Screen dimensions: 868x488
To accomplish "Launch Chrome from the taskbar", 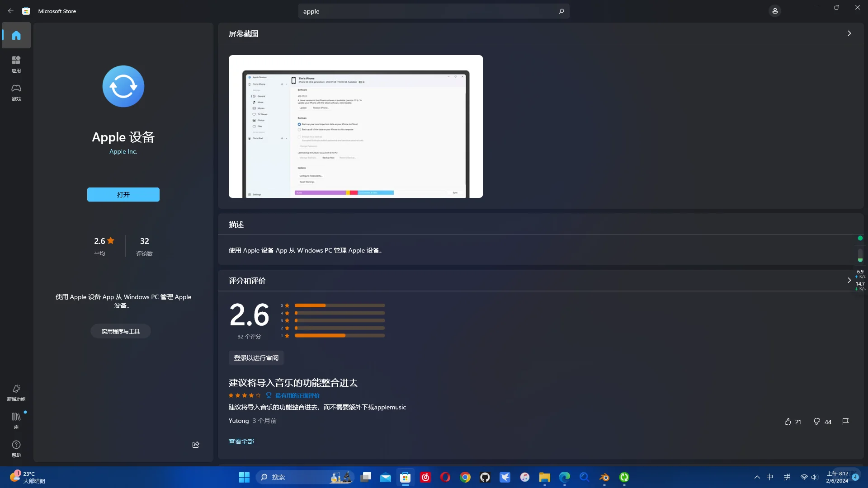I will (465, 477).
